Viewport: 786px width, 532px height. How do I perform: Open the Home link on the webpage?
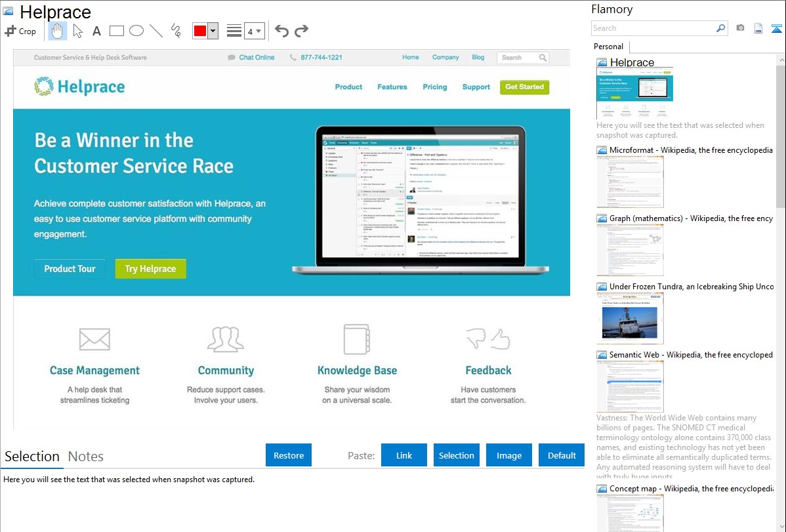tap(411, 57)
